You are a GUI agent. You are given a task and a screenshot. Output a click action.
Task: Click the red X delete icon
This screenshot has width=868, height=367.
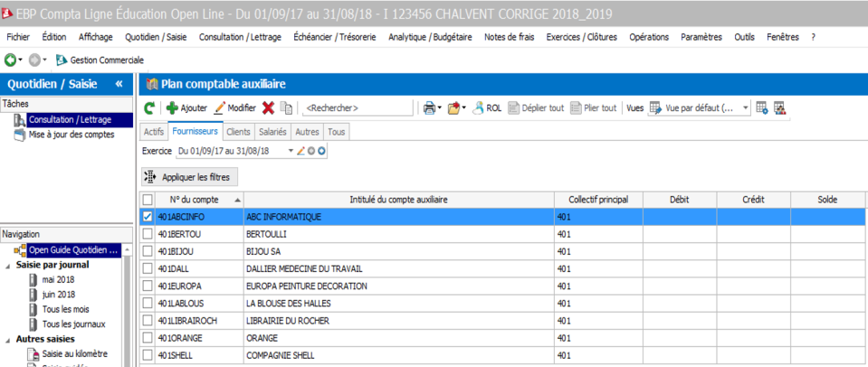click(x=269, y=108)
